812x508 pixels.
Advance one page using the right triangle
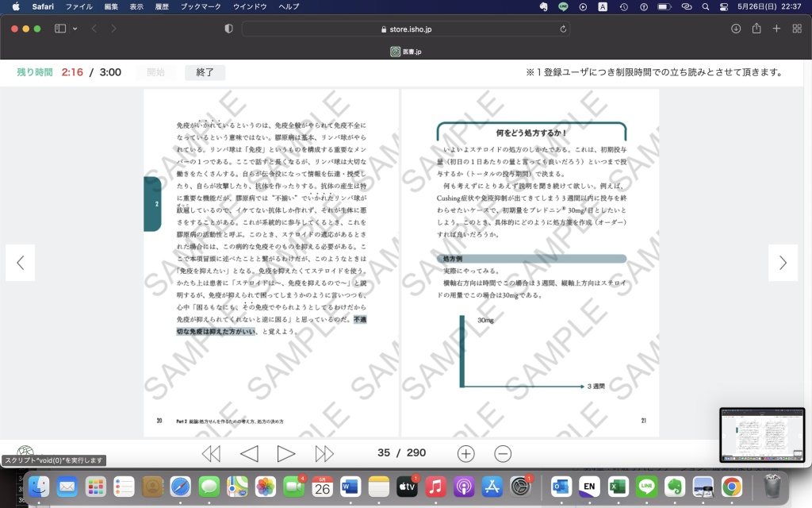[286, 453]
